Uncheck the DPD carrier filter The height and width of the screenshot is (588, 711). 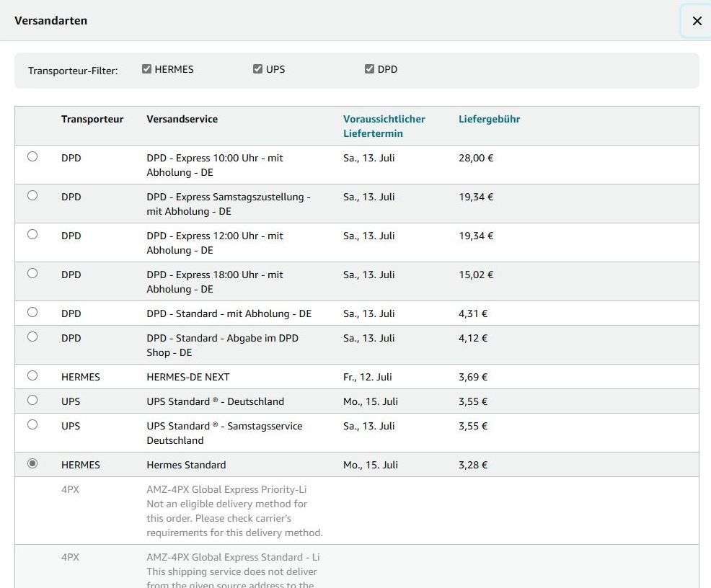[x=369, y=69]
